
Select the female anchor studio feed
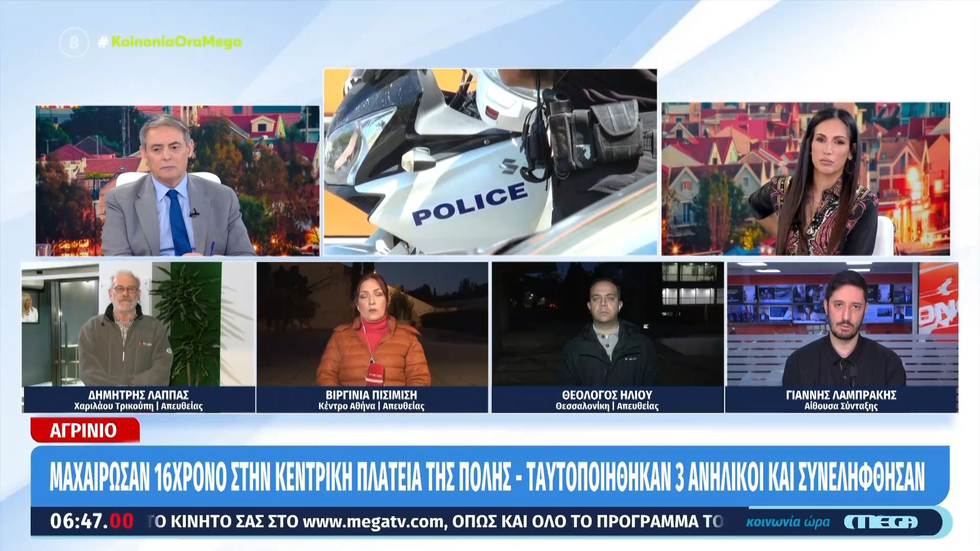(805, 179)
